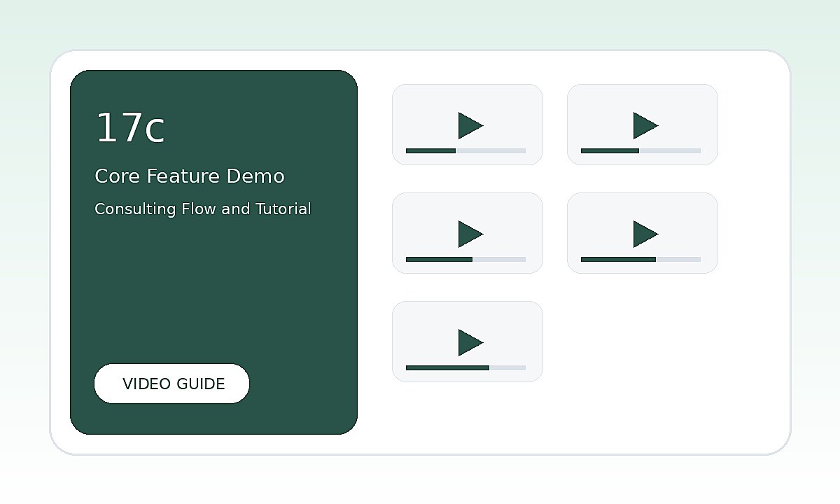Seek on middle-row right video's progress bar
The width and height of the screenshot is (840, 504).
click(640, 259)
